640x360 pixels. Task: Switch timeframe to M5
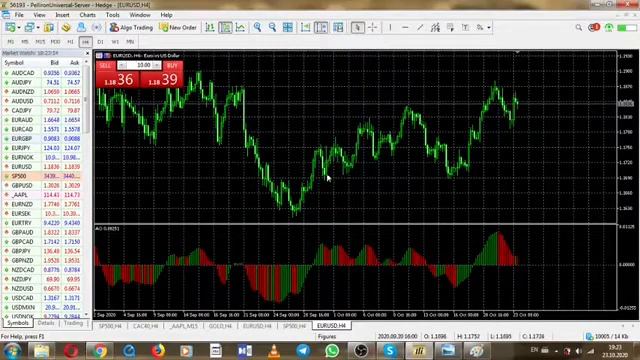[25, 42]
